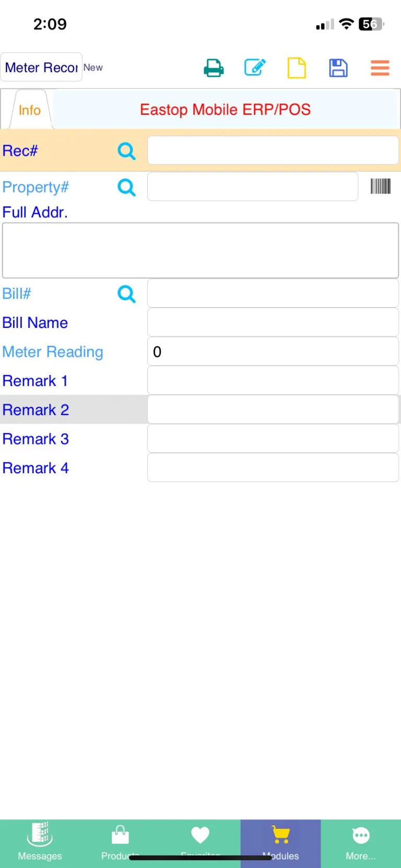Viewport: 401px width, 868px height.
Task: Tap the Meter Record title button
Action: tap(41, 67)
